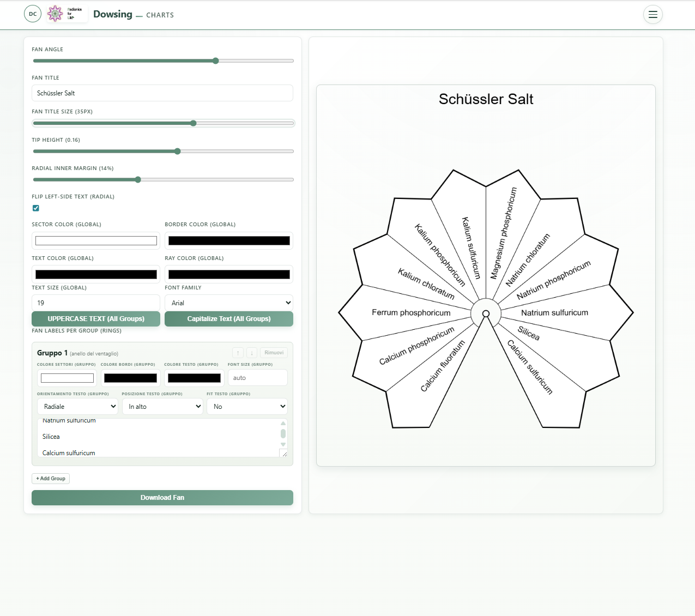
Task: Click Magnesium phosphoricum chart sector
Action: (503, 233)
